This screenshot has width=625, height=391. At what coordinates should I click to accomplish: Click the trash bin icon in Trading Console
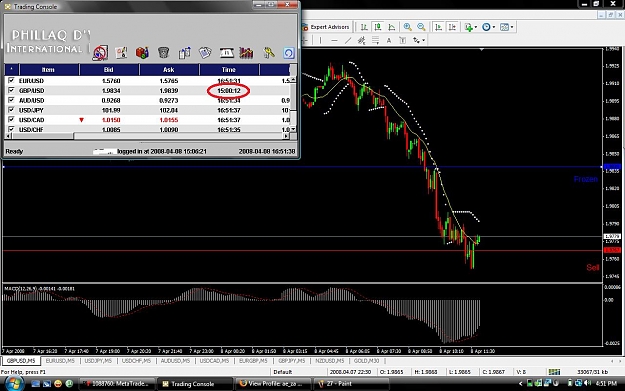pyautogui.click(x=163, y=52)
